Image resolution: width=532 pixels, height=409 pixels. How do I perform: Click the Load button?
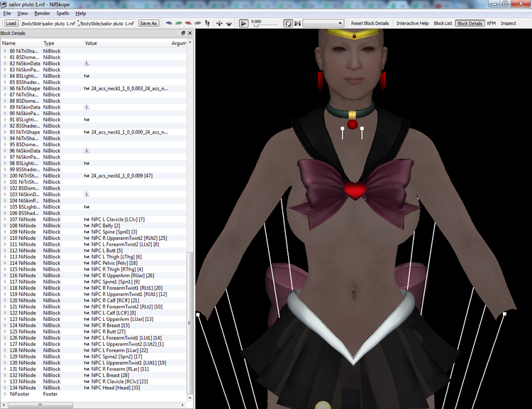click(11, 23)
